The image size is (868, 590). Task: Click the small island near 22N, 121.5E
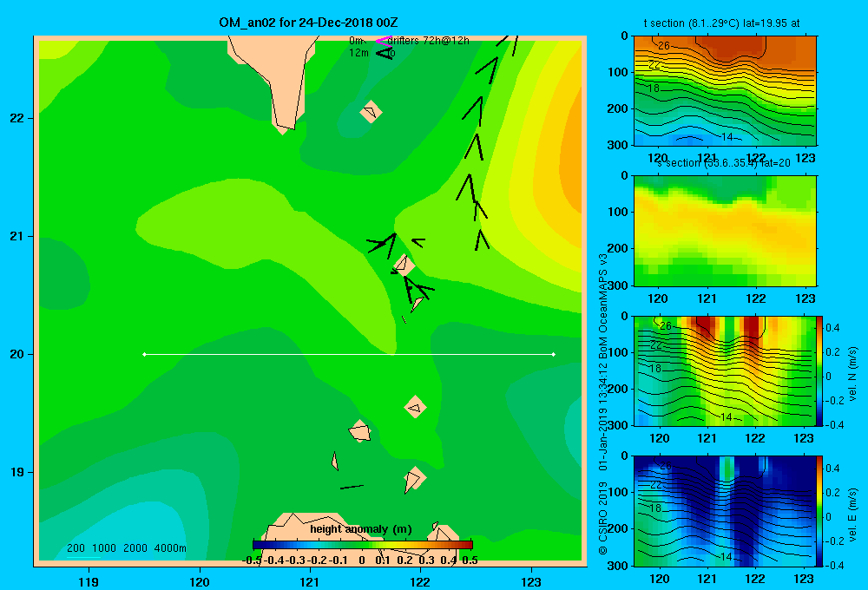point(371,112)
